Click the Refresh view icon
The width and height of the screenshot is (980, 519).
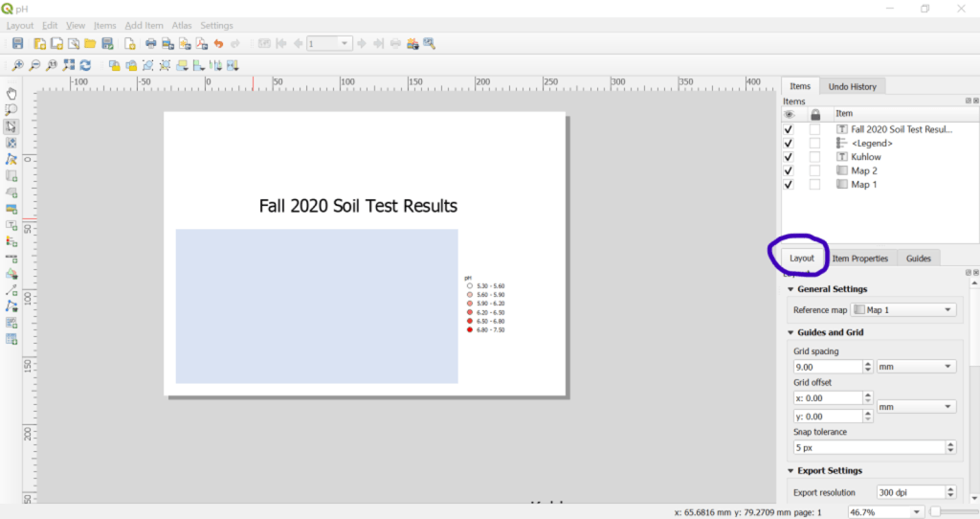point(85,65)
